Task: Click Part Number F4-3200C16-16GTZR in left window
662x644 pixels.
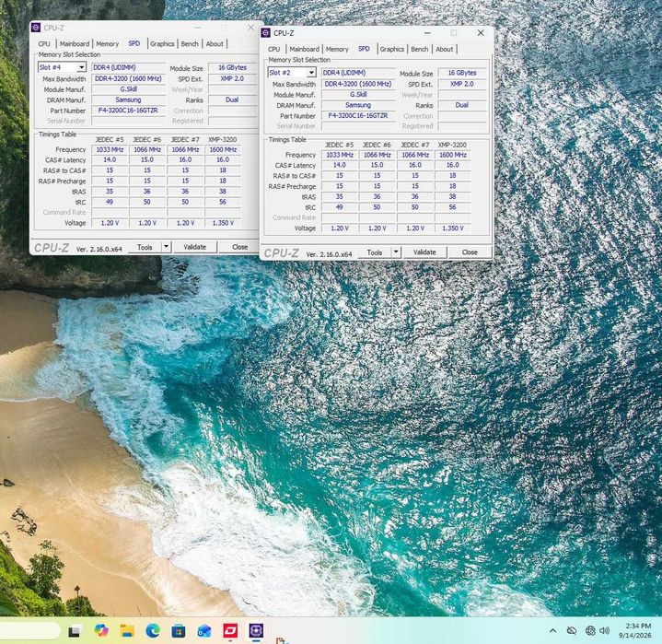Action: 128,111
